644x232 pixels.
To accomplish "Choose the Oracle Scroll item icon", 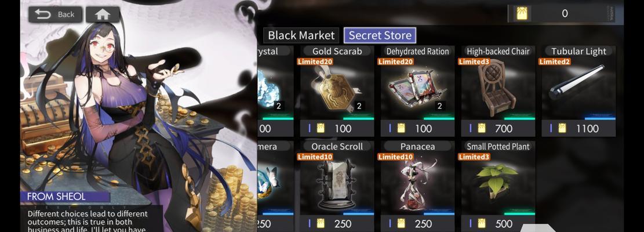I will 337,184.
